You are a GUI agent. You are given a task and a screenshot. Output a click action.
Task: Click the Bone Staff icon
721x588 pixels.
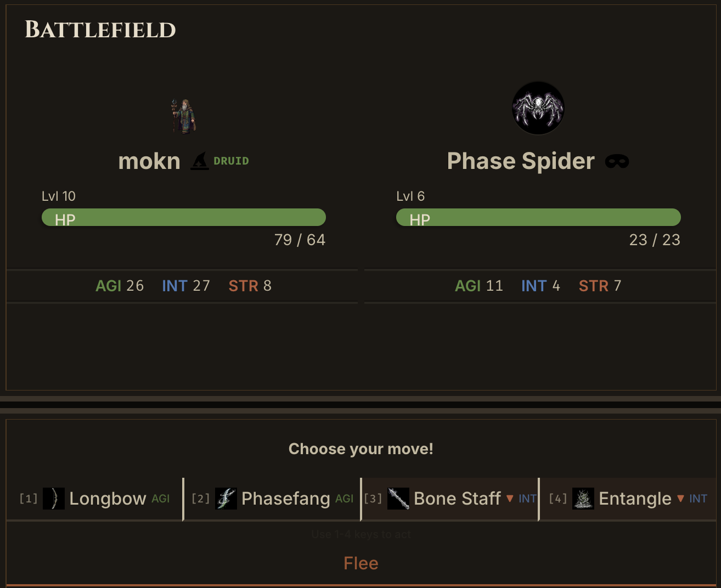(398, 499)
